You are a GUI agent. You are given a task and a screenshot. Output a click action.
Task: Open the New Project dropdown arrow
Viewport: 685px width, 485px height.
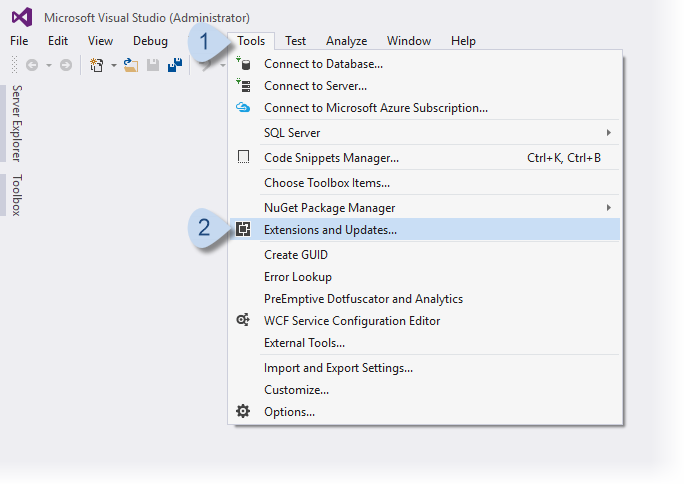coord(113,65)
